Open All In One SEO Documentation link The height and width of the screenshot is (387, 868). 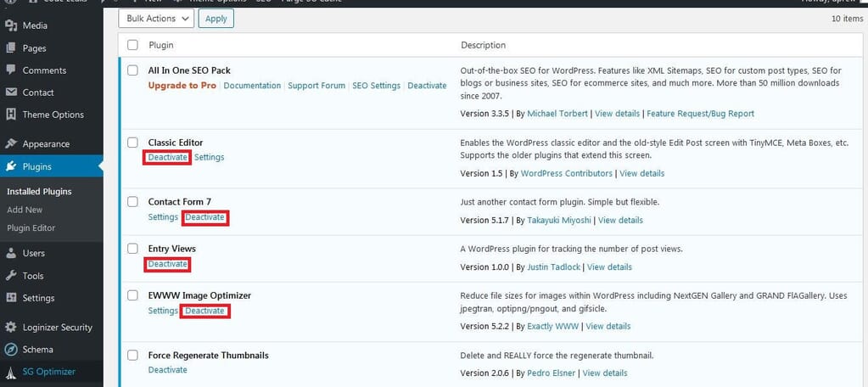pyautogui.click(x=252, y=86)
